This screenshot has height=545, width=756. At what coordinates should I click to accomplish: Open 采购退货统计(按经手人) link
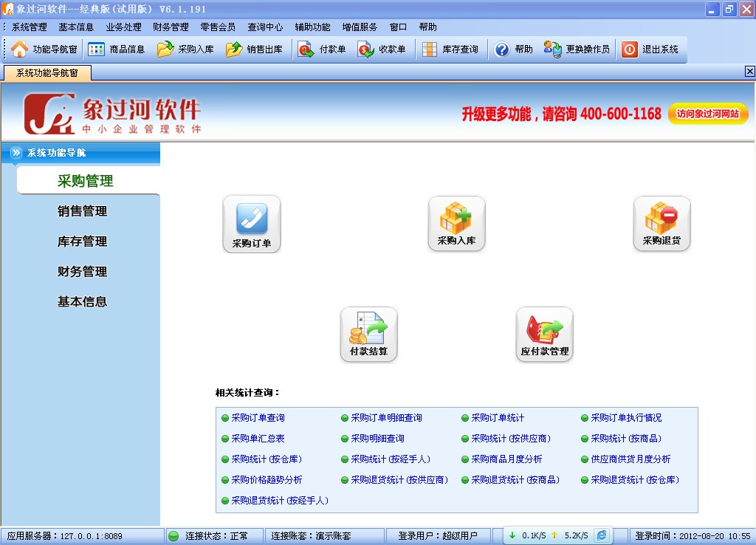point(280,501)
